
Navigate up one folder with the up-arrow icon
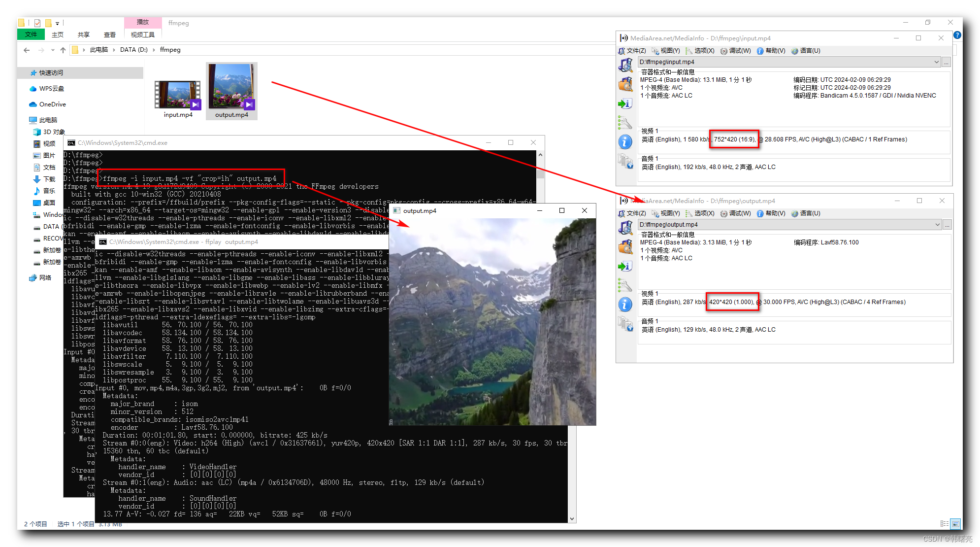tap(63, 50)
